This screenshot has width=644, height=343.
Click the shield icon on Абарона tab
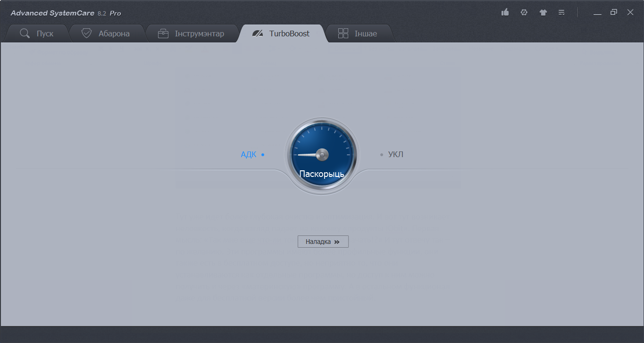pos(86,33)
